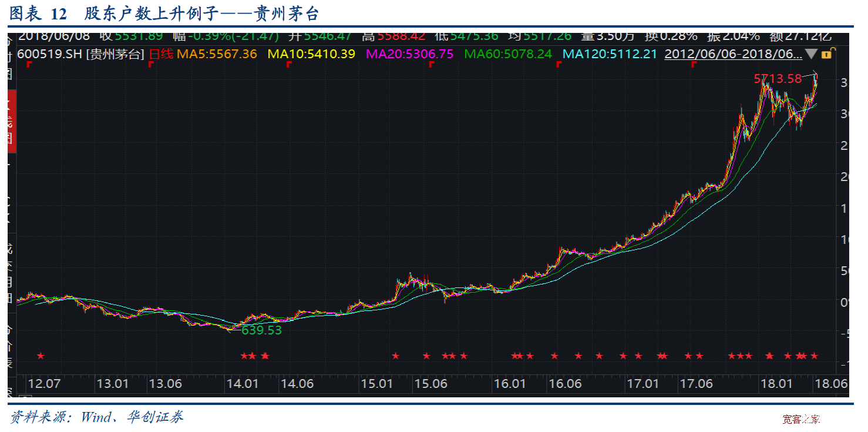Click the 15.01 time axis label
The width and height of the screenshot is (868, 432).
[x=377, y=384]
